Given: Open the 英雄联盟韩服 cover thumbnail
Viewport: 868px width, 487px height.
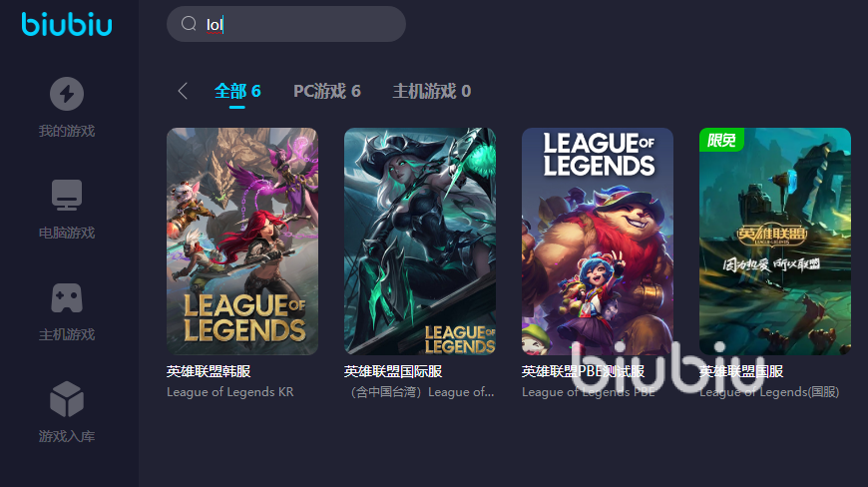Looking at the screenshot, I should click(x=242, y=242).
